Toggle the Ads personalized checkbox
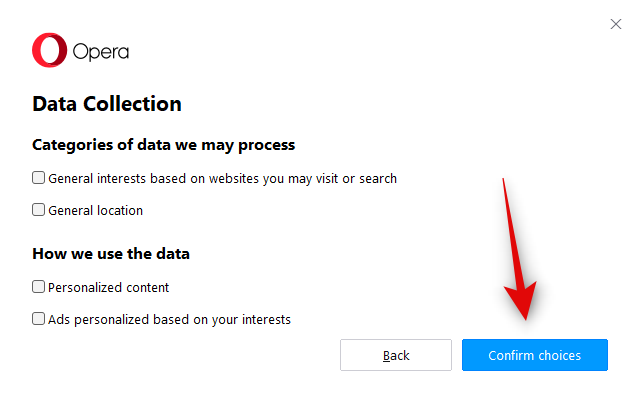The height and width of the screenshot is (401, 640). pyautogui.click(x=39, y=319)
